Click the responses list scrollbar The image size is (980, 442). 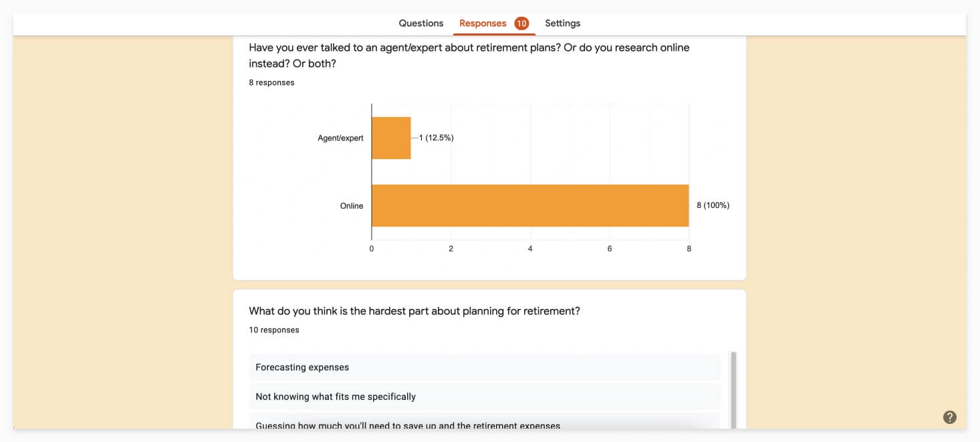[733, 388]
